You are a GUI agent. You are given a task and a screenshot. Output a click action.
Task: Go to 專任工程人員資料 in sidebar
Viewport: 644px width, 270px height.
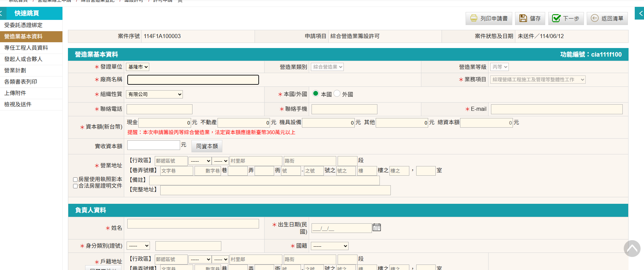click(26, 48)
